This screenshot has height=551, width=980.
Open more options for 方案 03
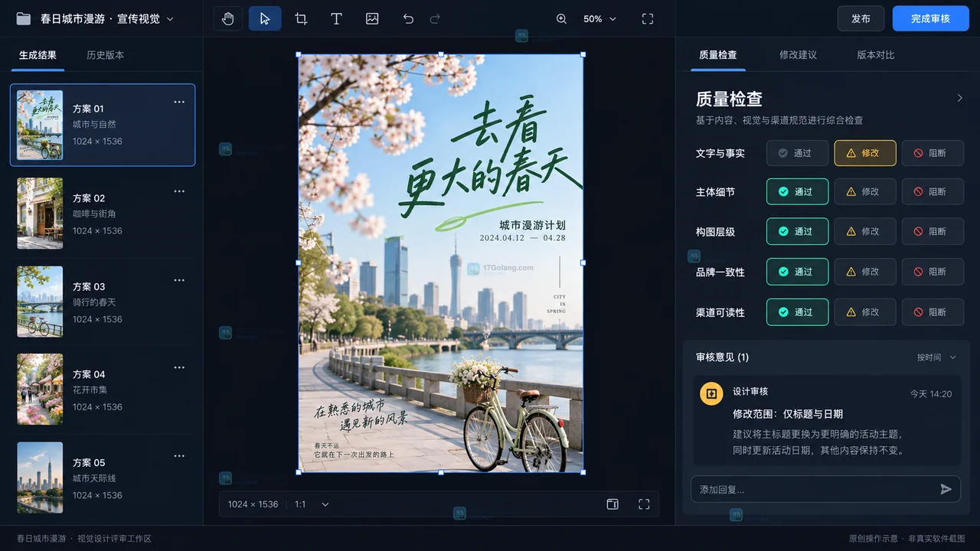[179, 280]
